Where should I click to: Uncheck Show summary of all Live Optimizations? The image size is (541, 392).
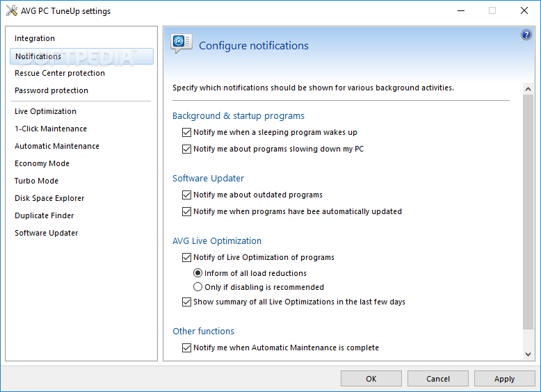pos(186,302)
